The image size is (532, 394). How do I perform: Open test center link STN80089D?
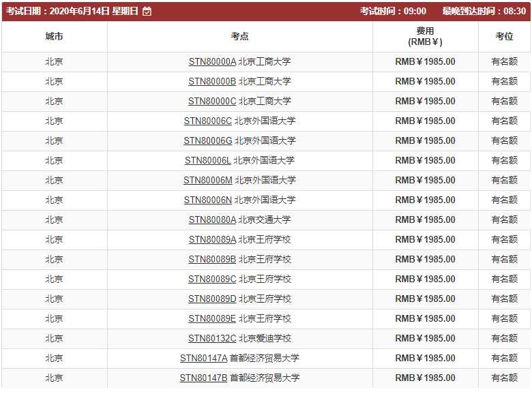[212, 299]
